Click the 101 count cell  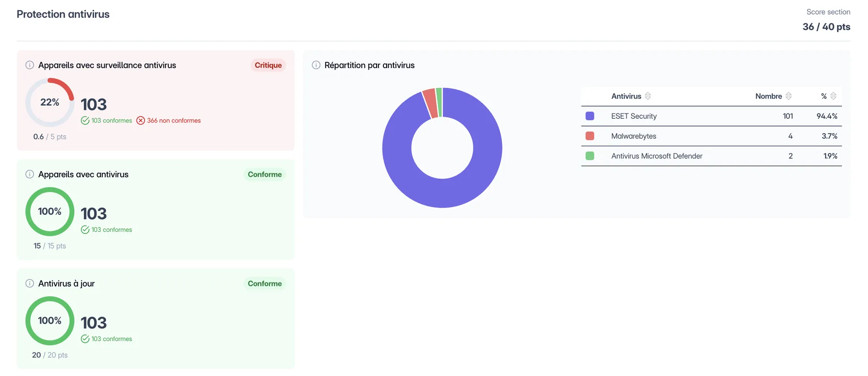click(x=788, y=116)
